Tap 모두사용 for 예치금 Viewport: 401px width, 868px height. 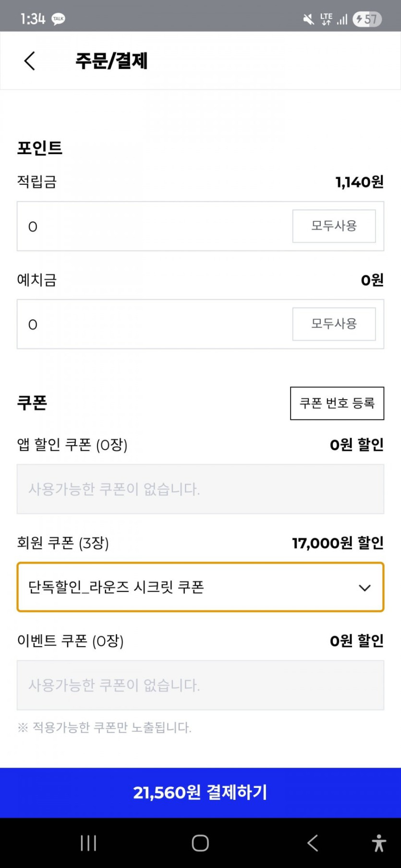click(x=334, y=324)
